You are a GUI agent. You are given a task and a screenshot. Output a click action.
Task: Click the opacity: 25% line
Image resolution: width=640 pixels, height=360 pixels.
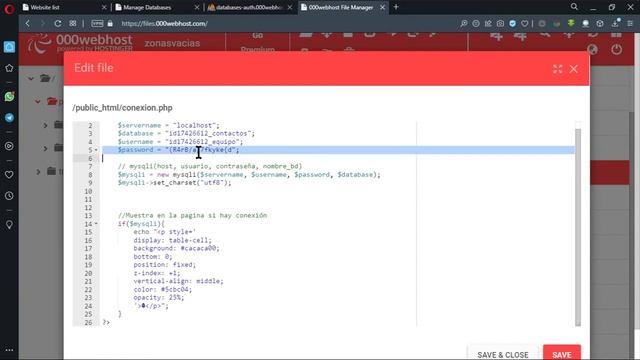click(158, 298)
